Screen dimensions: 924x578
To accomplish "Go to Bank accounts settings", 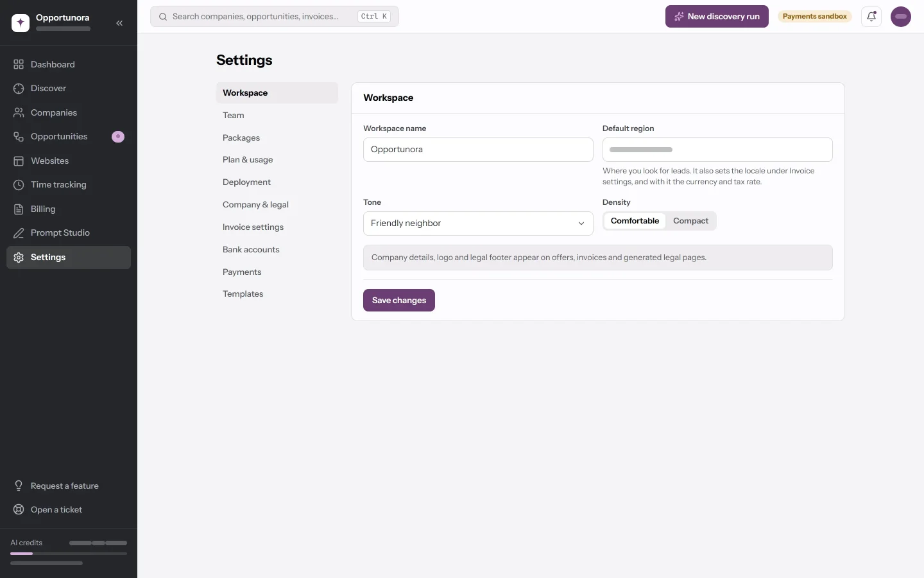I will (277, 250).
